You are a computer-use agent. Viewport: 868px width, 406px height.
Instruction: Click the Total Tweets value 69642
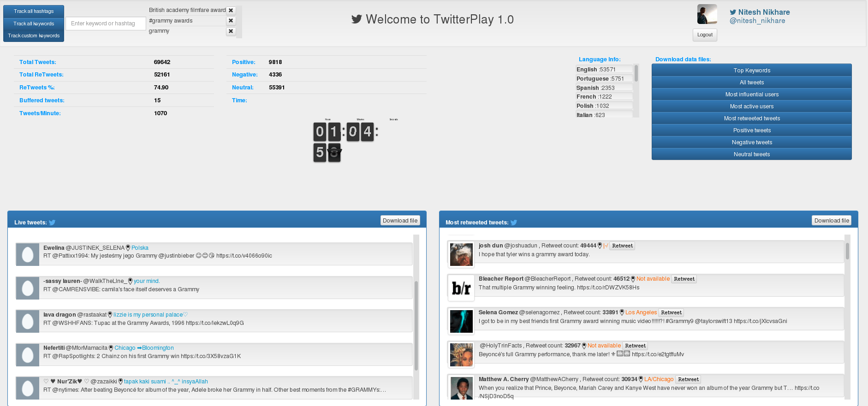pyautogui.click(x=162, y=62)
